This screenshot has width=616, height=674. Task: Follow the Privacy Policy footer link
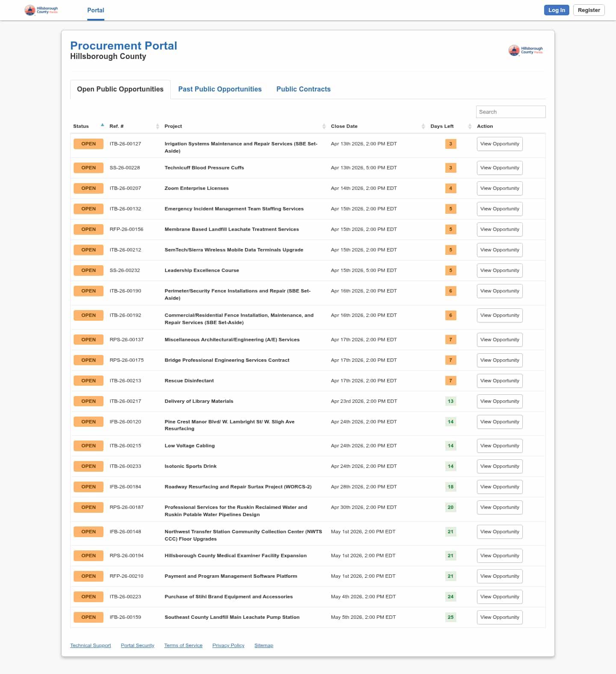pos(228,645)
